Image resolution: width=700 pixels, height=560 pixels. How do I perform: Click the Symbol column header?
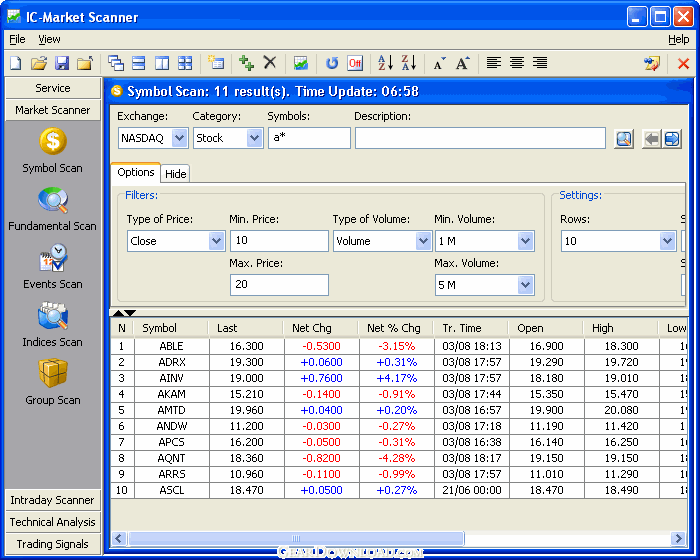tap(171, 328)
